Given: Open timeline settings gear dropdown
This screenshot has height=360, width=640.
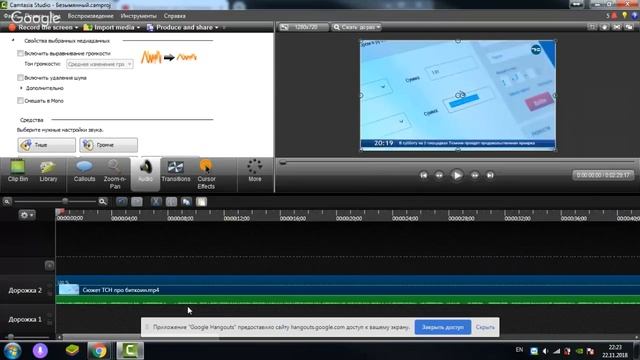Looking at the screenshot, I should [x=27, y=215].
